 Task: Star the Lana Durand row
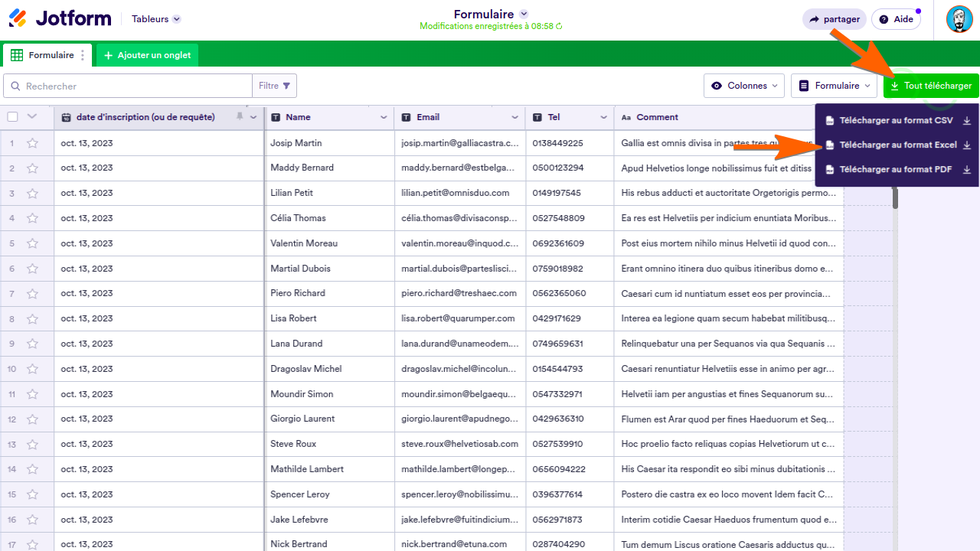[32, 344]
